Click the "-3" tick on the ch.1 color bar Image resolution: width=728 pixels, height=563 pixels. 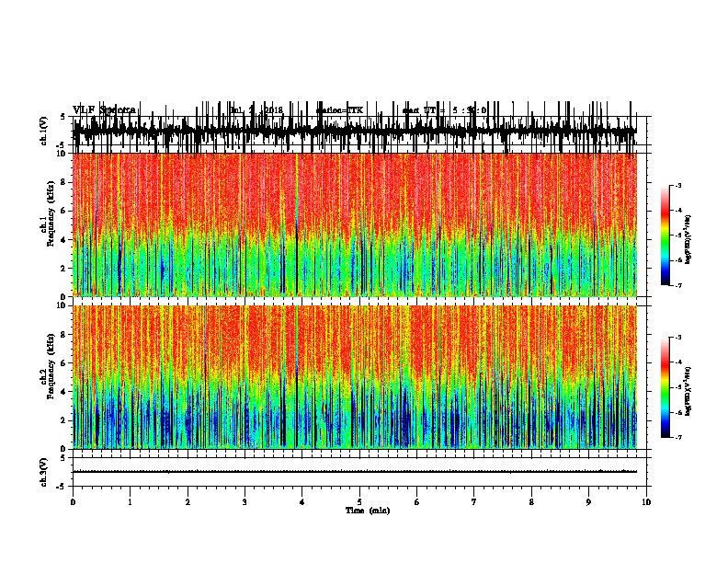(677, 185)
